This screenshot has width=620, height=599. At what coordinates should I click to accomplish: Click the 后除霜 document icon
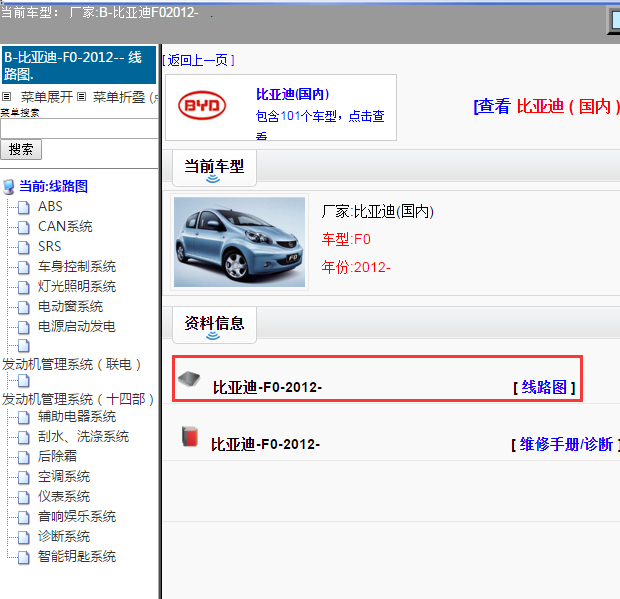(x=23, y=457)
